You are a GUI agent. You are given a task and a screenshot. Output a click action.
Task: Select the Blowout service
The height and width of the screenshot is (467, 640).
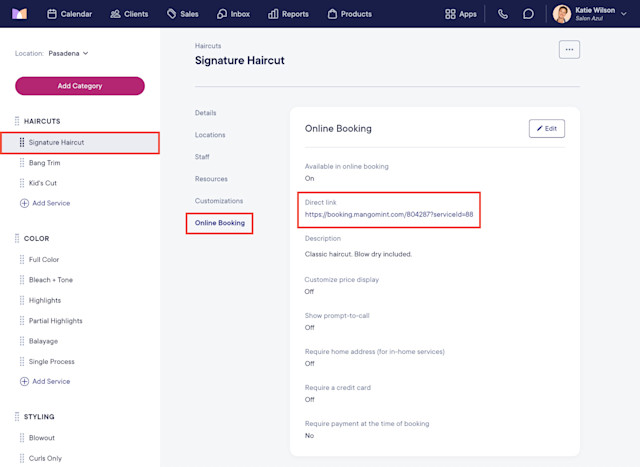pyautogui.click(x=42, y=438)
